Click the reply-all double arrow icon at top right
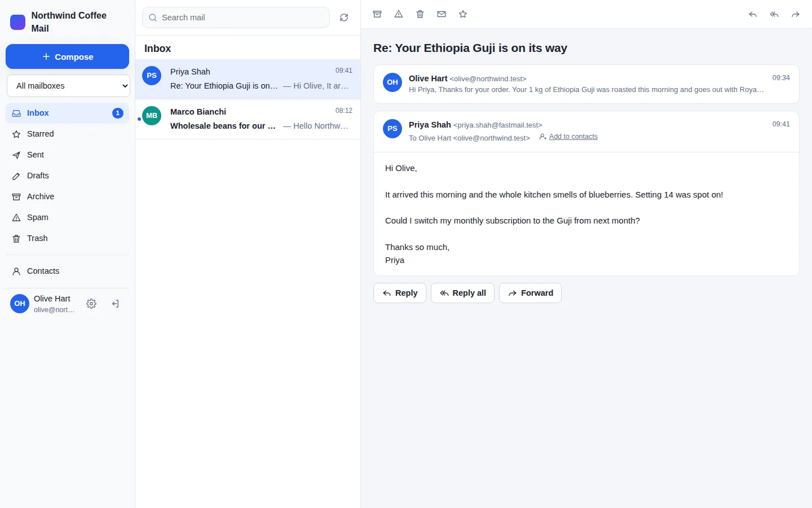Screen dimensions: 812x508 click(x=774, y=14)
